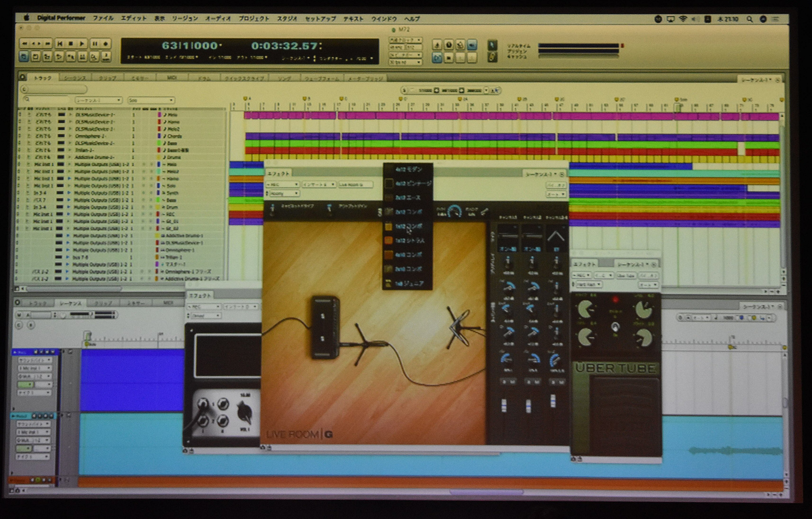
Task: Toggle solo button under first Live Room mixer channel
Action: pyautogui.click(x=505, y=382)
